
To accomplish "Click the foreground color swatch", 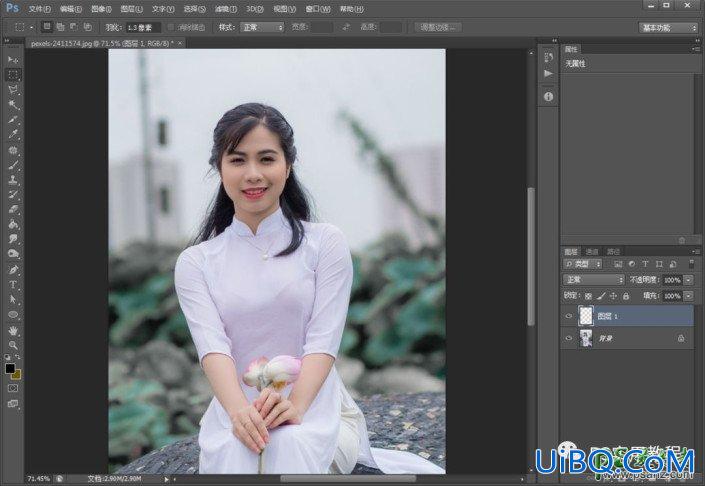I will click(x=10, y=369).
